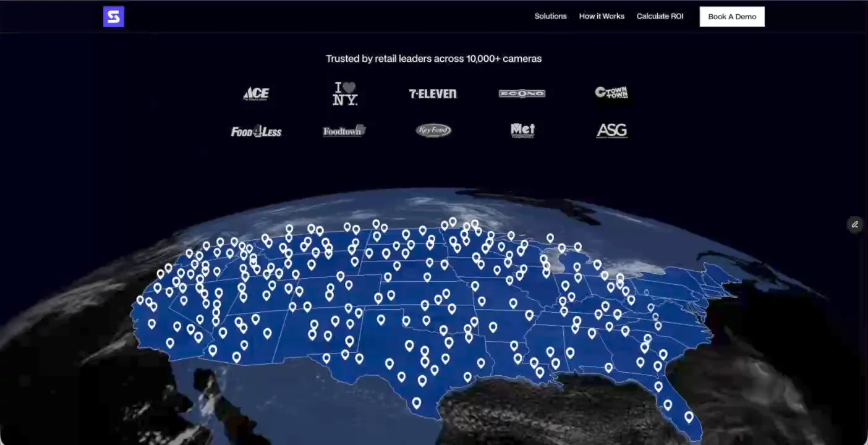Image resolution: width=868 pixels, height=445 pixels.
Task: Click the Key Food oval logo
Action: click(x=433, y=130)
